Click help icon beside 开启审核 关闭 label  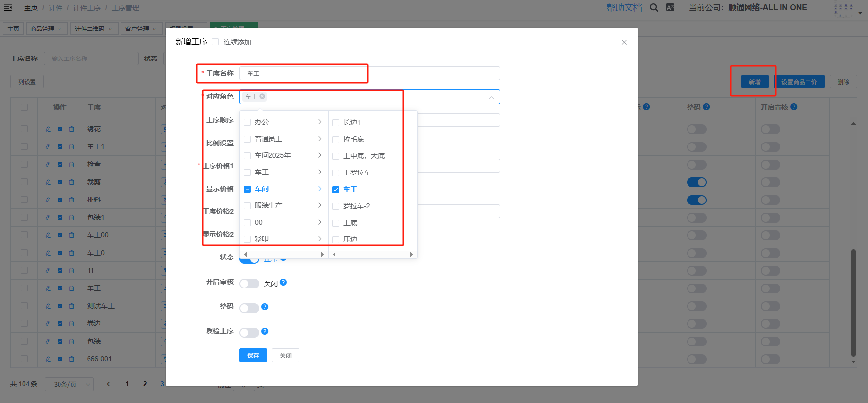(x=283, y=282)
